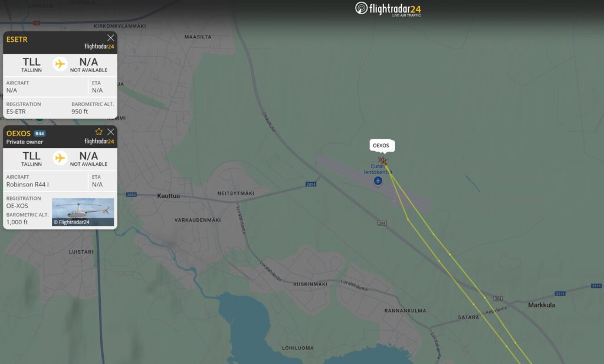Open the Flightradar24 logo at top
Screen dimensions: 604x364
click(x=388, y=9)
